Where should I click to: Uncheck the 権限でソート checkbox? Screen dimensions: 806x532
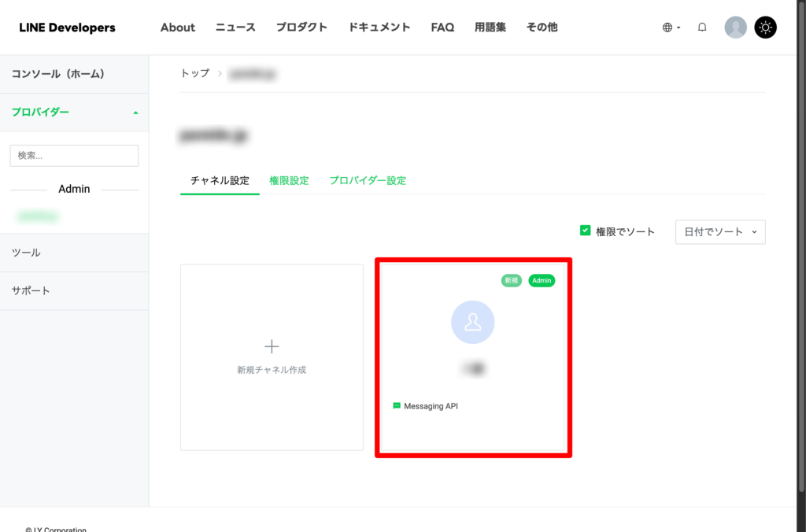click(585, 231)
